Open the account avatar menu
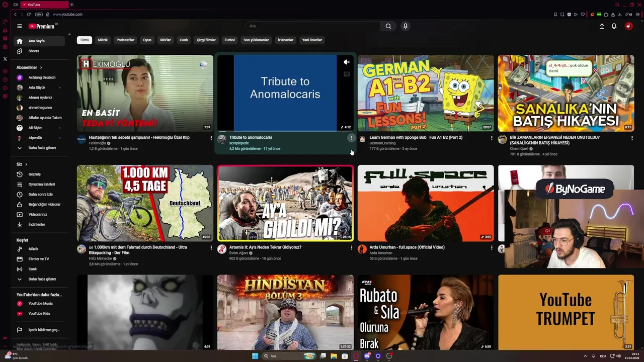This screenshot has height=362, width=644. [628, 26]
